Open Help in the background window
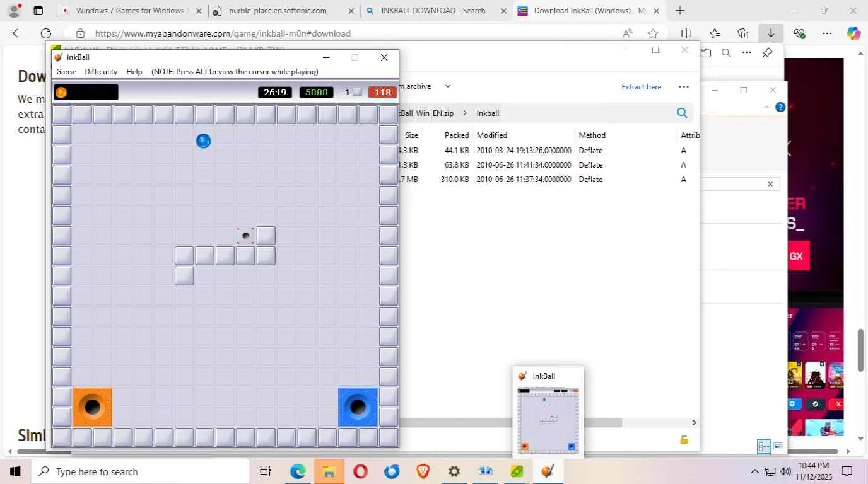Image resolution: width=868 pixels, height=484 pixels. [x=780, y=107]
